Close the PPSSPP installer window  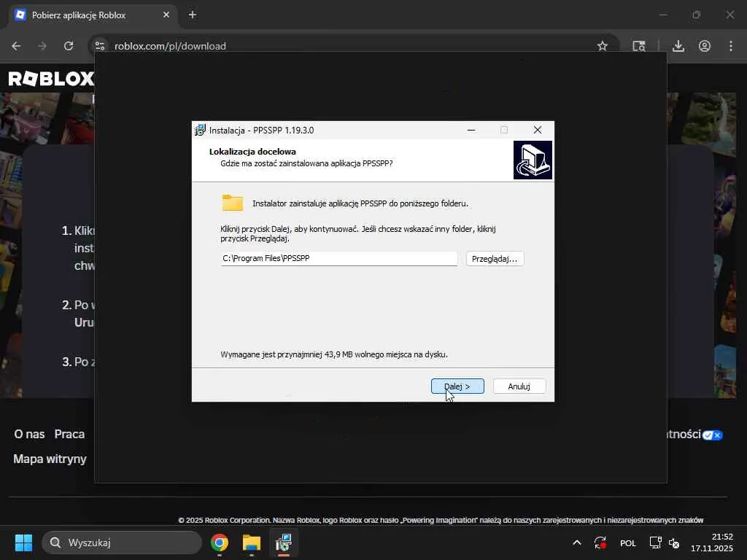(538, 130)
